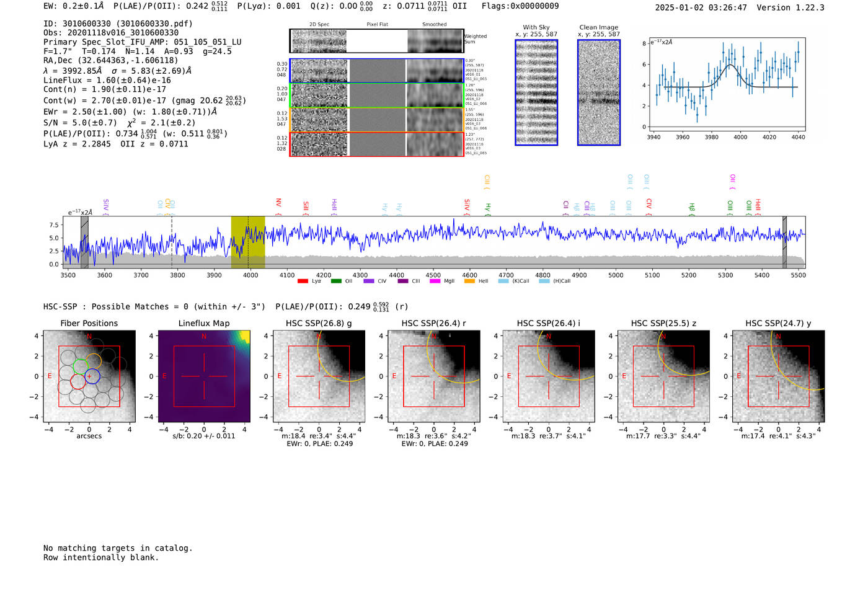Screen dimensions: 868x591
Task: Open the HSC SSP(26.4) r cutout
Action: pyautogui.click(x=434, y=376)
